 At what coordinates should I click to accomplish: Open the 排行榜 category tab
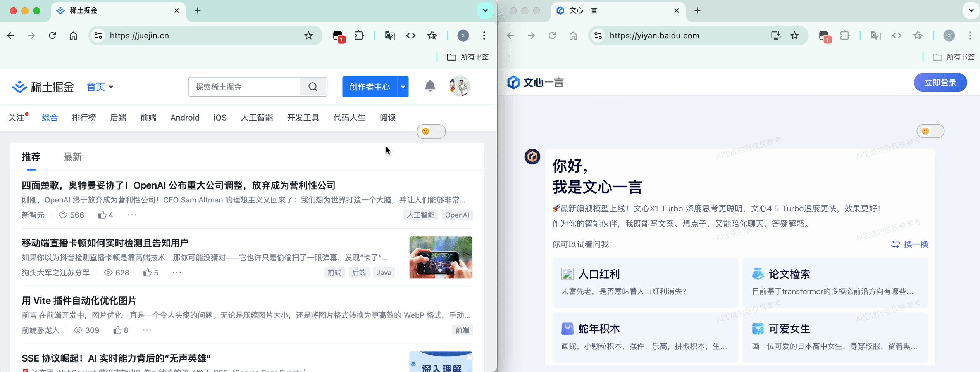(x=84, y=118)
